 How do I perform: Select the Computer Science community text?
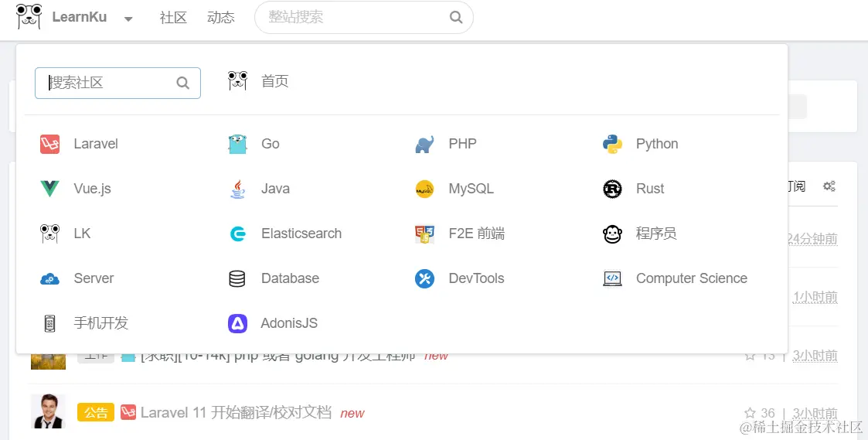pos(692,278)
